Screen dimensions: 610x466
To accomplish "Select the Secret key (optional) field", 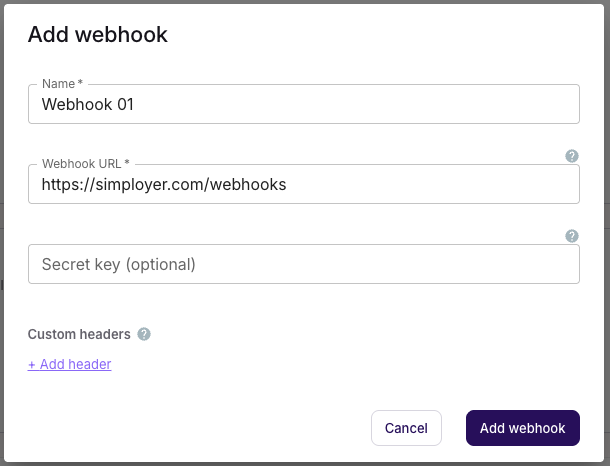I will point(304,264).
